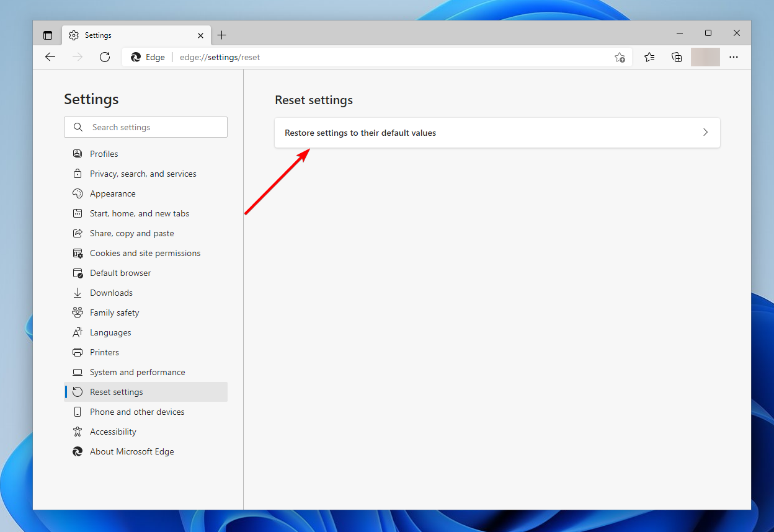This screenshot has width=774, height=532.
Task: Click Restore settings to their default values
Action: click(x=497, y=133)
